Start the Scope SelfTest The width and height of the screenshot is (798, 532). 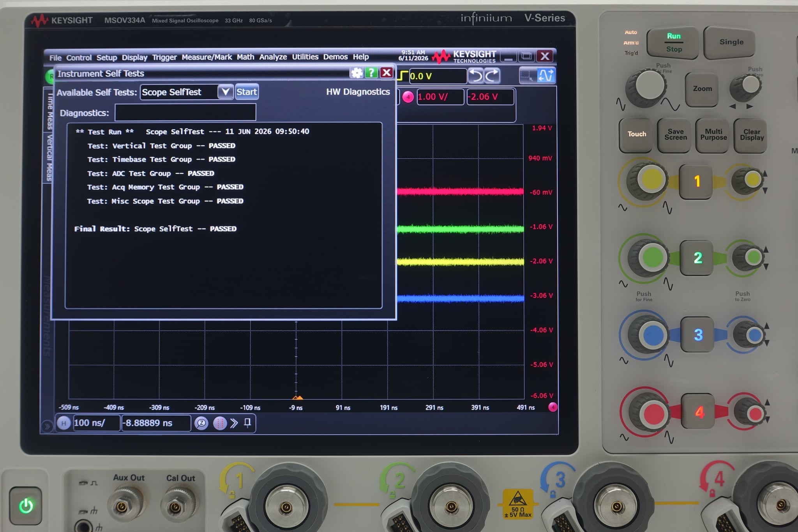pos(247,92)
